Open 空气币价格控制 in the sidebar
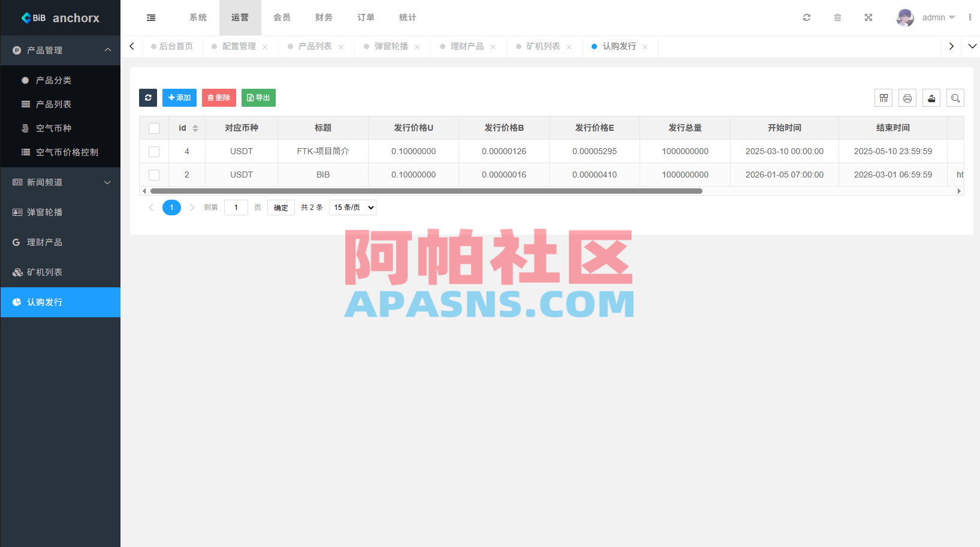Image resolution: width=980 pixels, height=547 pixels. 60,152
